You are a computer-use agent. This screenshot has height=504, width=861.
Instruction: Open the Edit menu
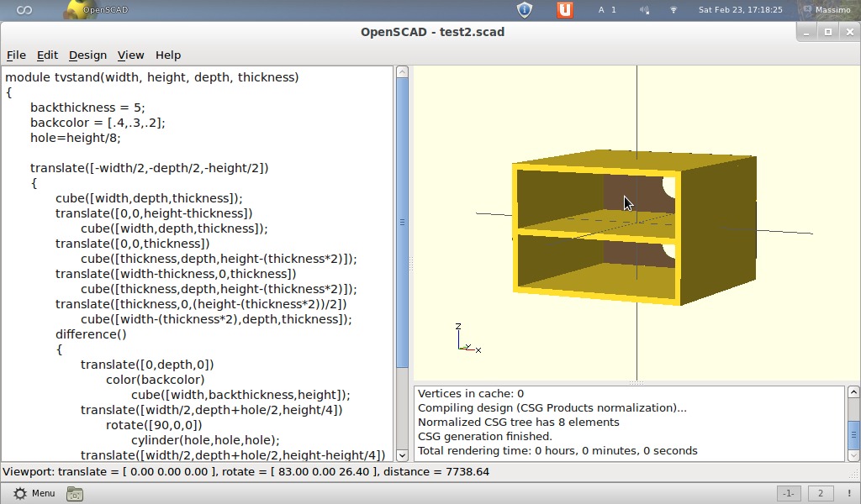click(x=47, y=55)
